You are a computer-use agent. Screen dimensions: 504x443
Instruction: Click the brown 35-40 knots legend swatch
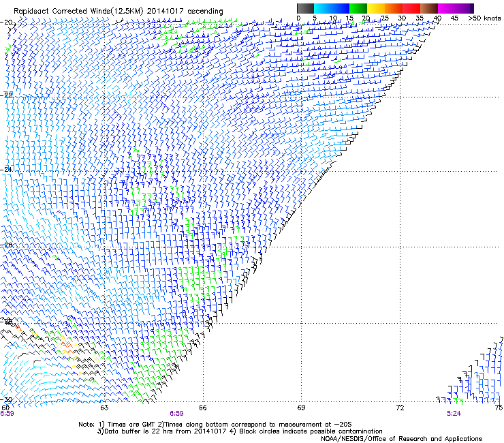429,8
